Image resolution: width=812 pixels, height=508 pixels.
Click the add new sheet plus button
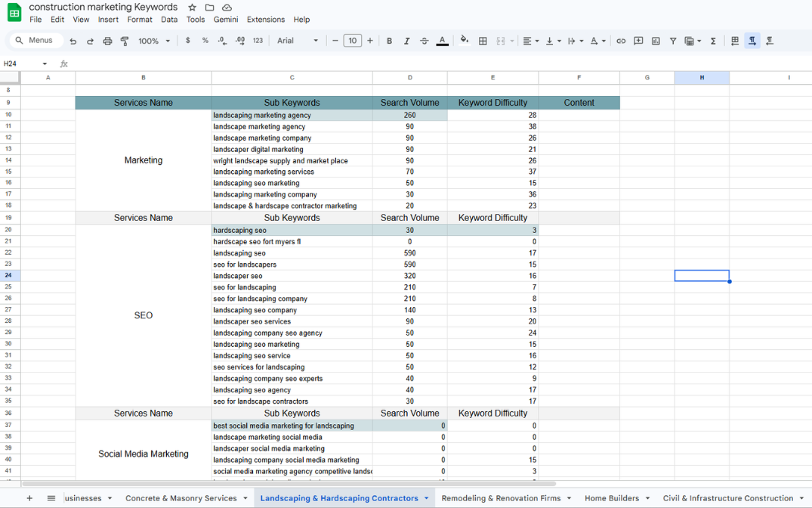[29, 498]
